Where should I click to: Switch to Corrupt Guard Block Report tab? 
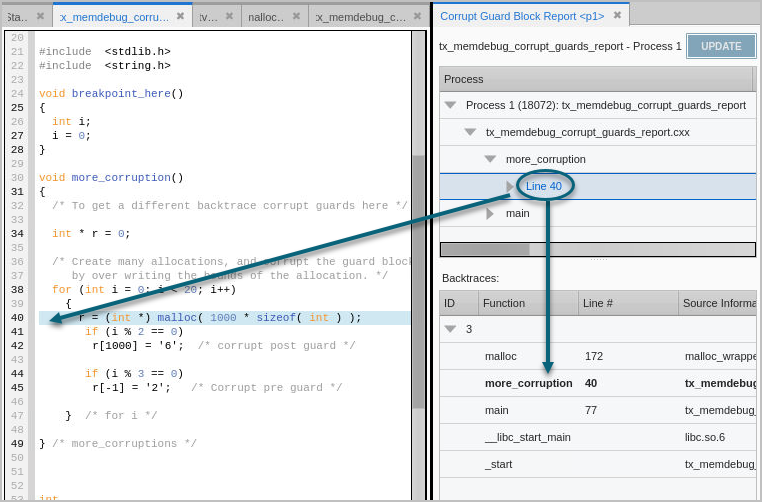coord(522,16)
